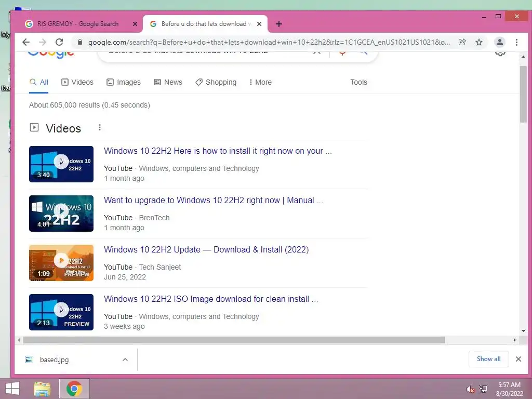Click 'BrenTech' channel name text
Image resolution: width=532 pixels, height=399 pixels.
pyautogui.click(x=154, y=218)
